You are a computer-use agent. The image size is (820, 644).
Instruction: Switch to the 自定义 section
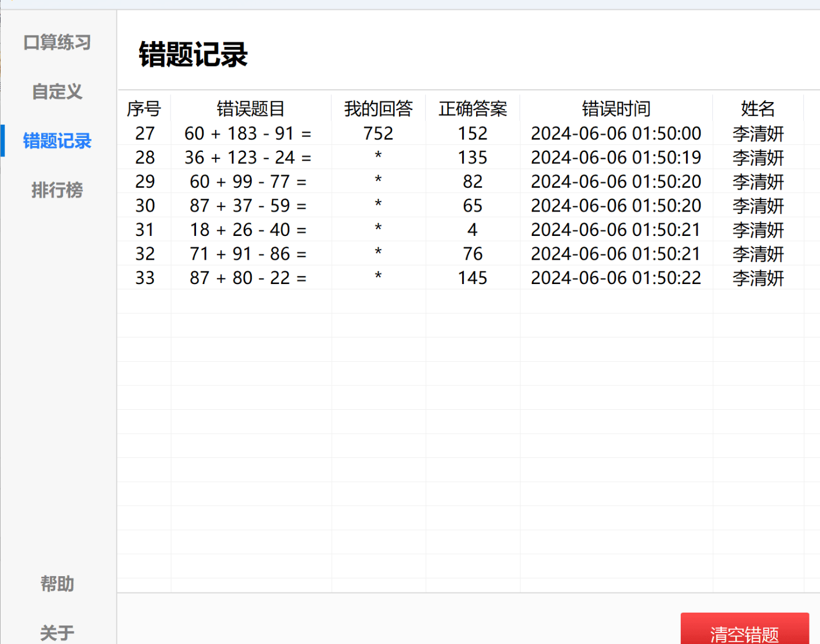tap(57, 92)
